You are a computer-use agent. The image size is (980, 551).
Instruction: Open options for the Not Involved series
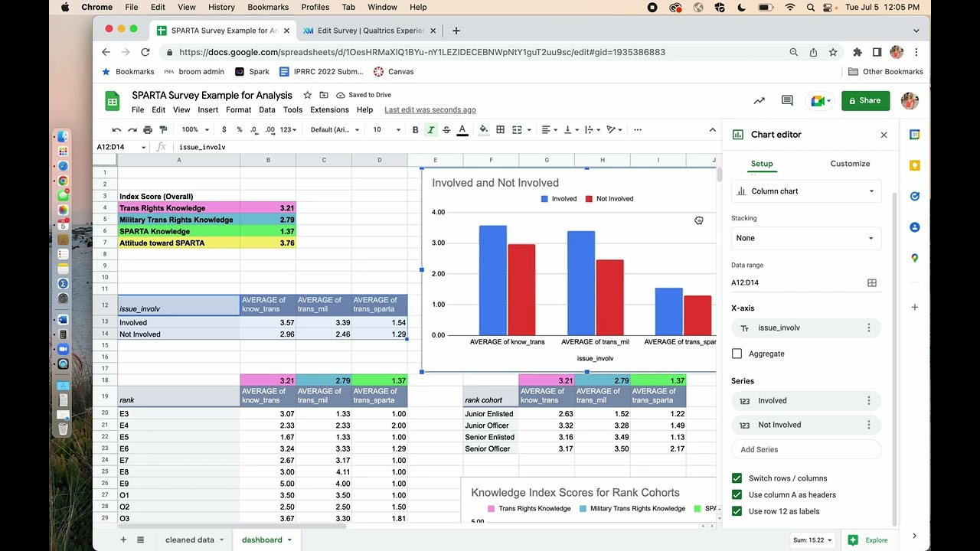868,425
